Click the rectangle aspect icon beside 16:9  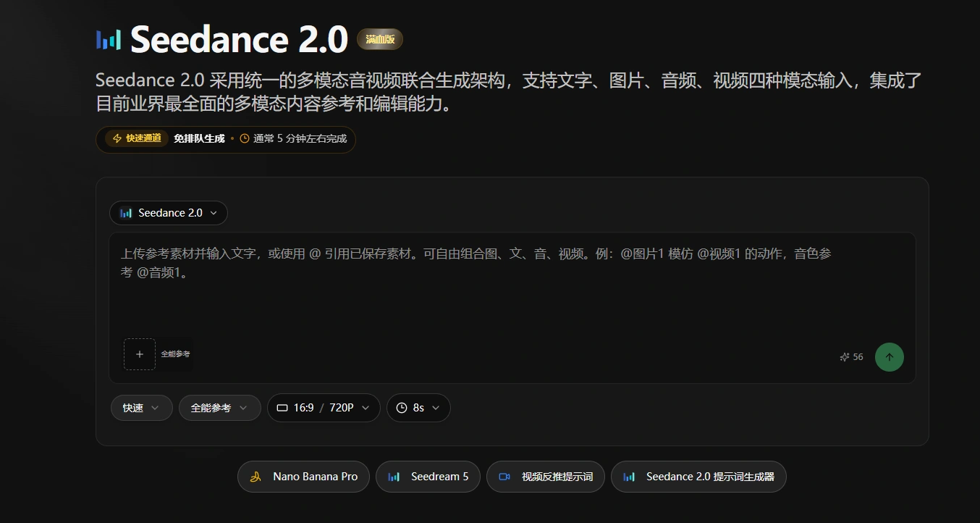(x=282, y=408)
